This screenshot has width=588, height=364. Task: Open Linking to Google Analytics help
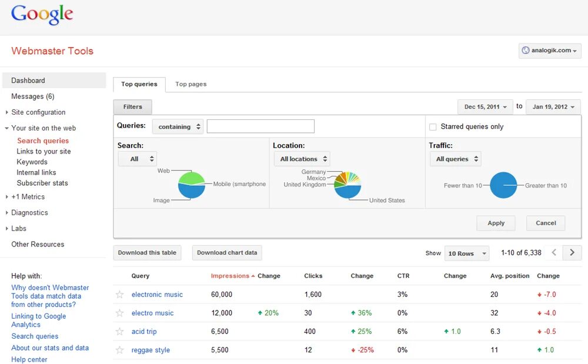coord(38,320)
